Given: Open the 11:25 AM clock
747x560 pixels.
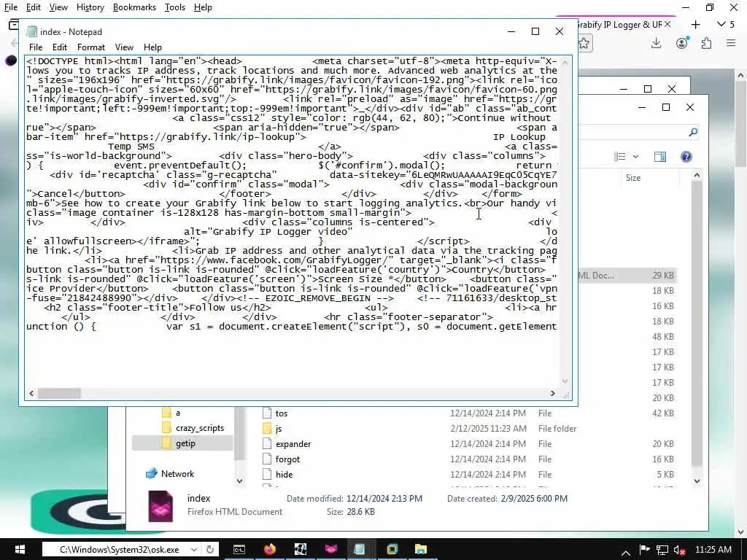Looking at the screenshot, I should pyautogui.click(x=713, y=550).
